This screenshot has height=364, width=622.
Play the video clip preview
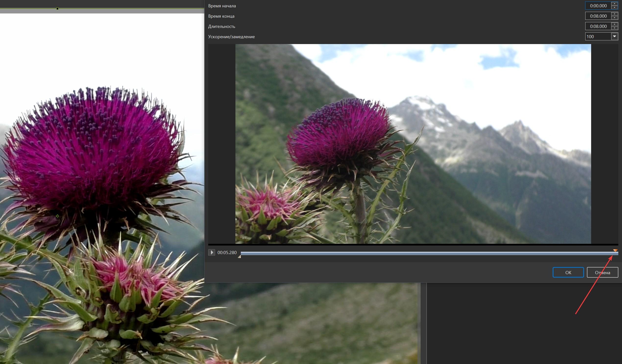tap(211, 252)
